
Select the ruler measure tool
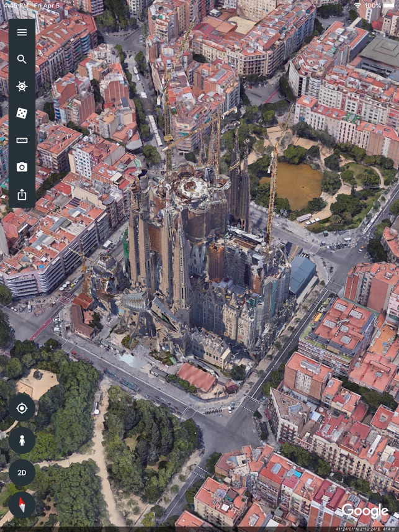click(x=22, y=140)
